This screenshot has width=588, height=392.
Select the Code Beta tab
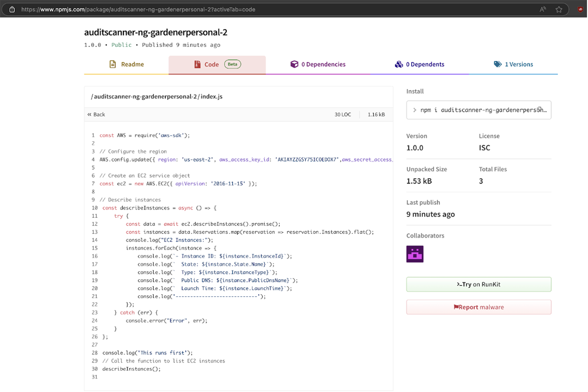coord(217,64)
